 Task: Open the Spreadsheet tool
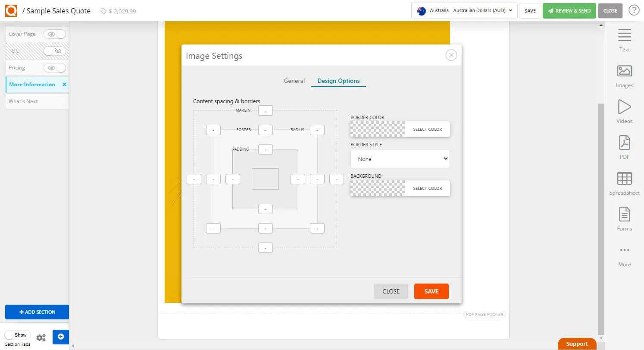(x=624, y=183)
